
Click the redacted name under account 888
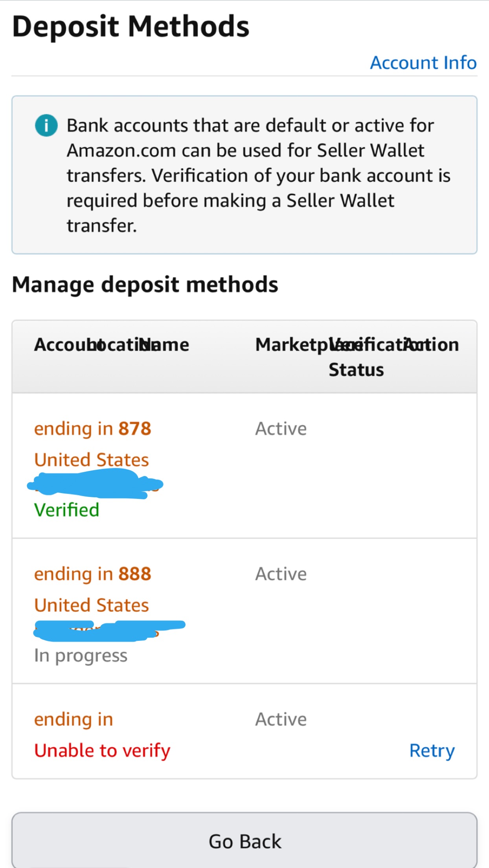(x=109, y=631)
